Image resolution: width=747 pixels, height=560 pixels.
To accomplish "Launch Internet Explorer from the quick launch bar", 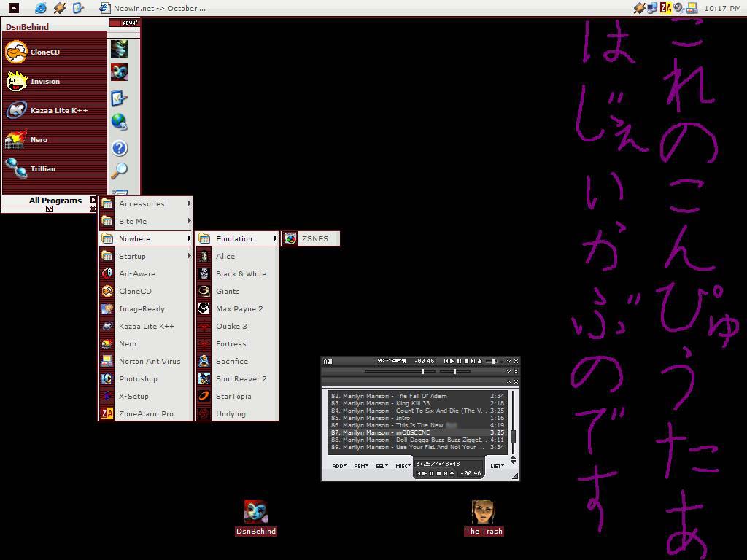I will click(41, 8).
